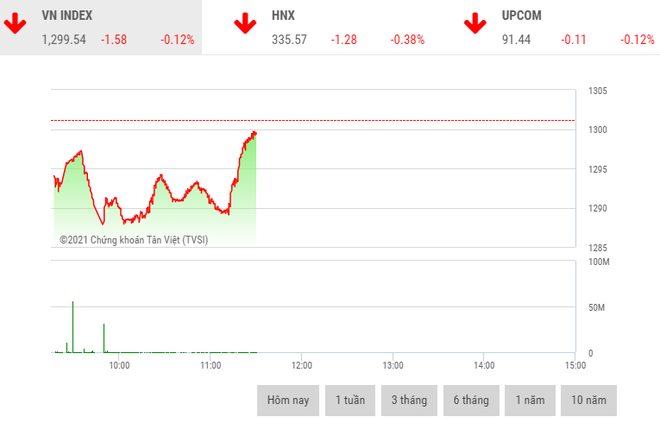Select the 10 năm time range
This screenshot has height=442, width=660.
(x=589, y=400)
